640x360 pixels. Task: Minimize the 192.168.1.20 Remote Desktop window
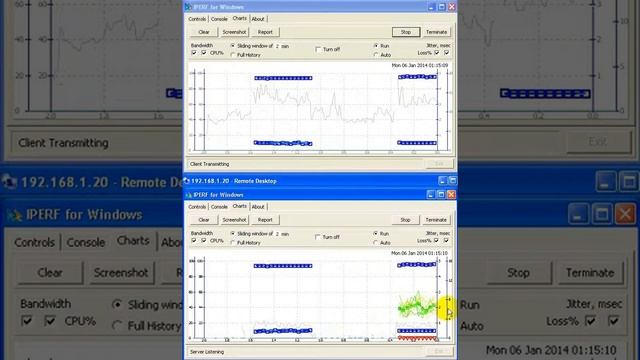tap(442, 181)
